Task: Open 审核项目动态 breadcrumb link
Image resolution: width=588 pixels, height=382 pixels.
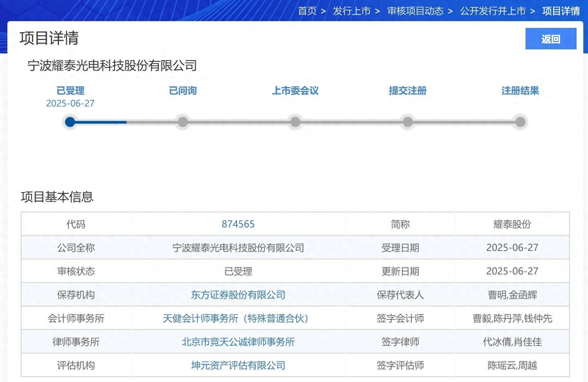Action: (415, 11)
